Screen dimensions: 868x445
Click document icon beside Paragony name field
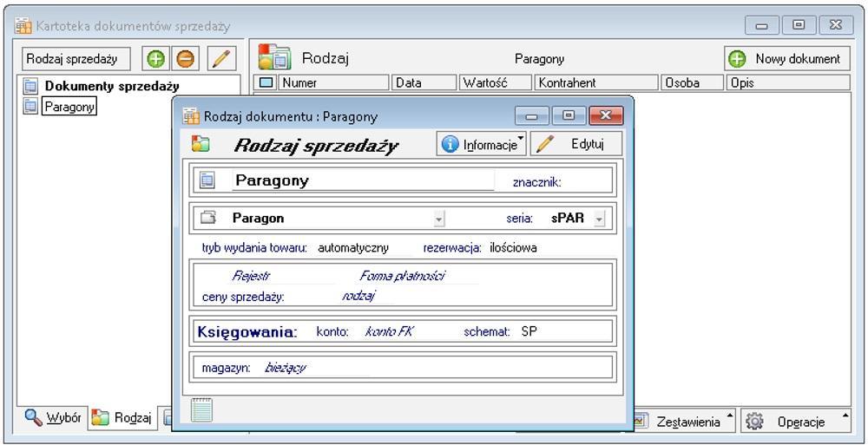(x=207, y=180)
